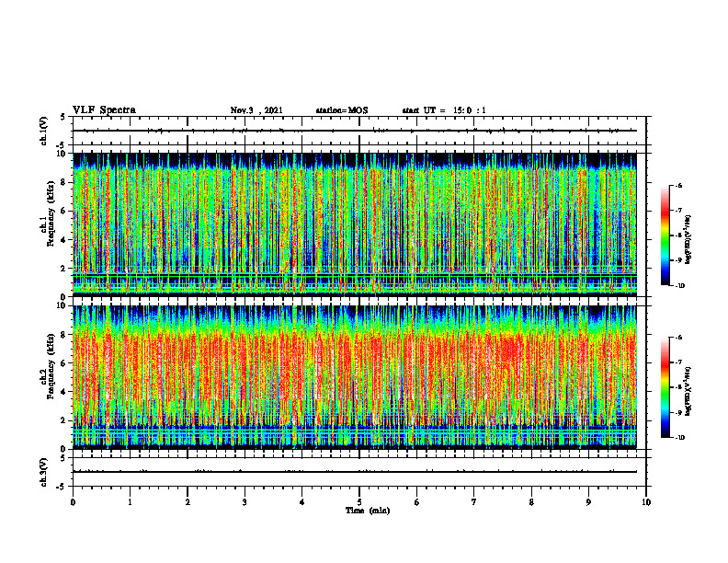
Task: Click inside the ch.2 spectrogram panel
Action: point(355,377)
